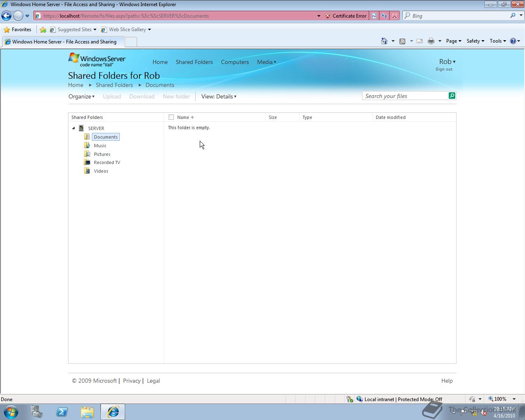Go to the Home navigation item
Viewport: 525px width, 420px height.
[x=160, y=62]
